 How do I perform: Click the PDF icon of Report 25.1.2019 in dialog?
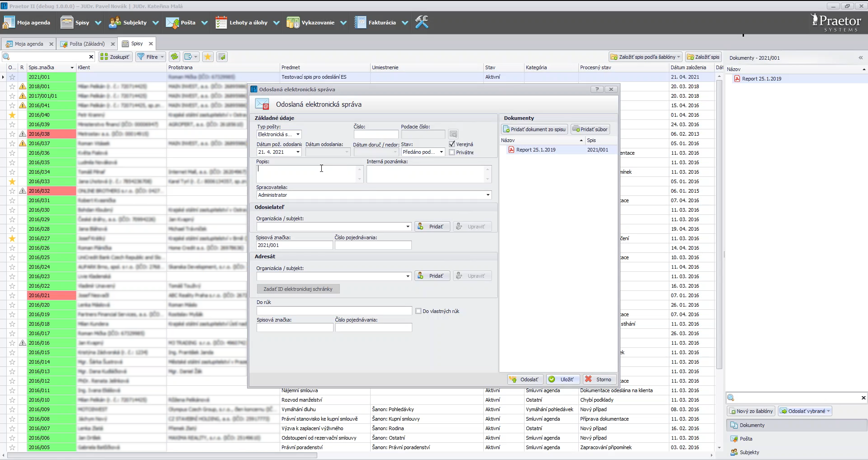click(x=511, y=150)
